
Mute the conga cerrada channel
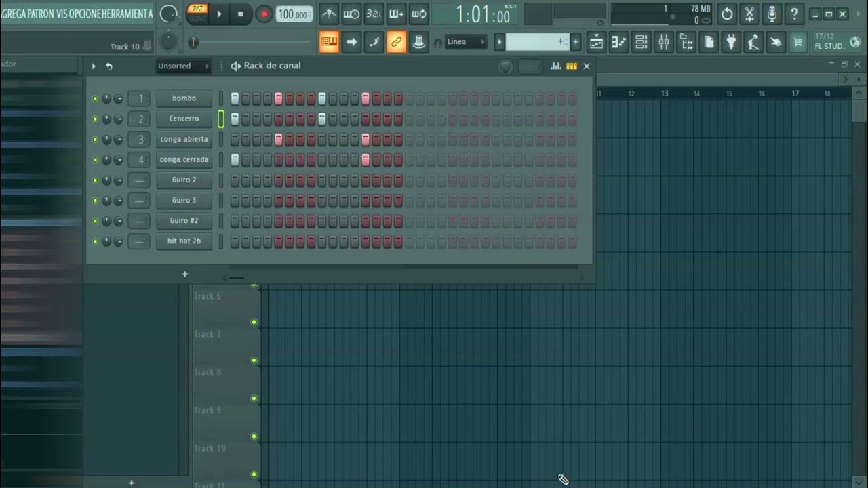95,160
